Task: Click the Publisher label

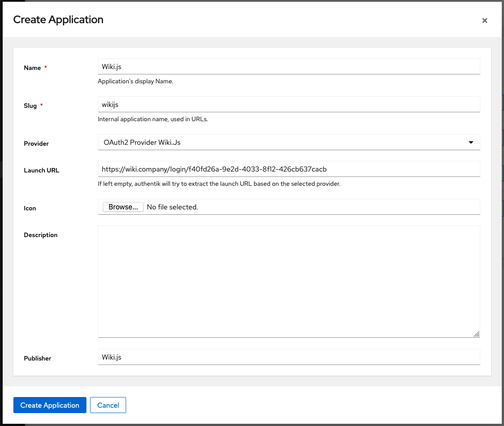Action: pos(37,358)
